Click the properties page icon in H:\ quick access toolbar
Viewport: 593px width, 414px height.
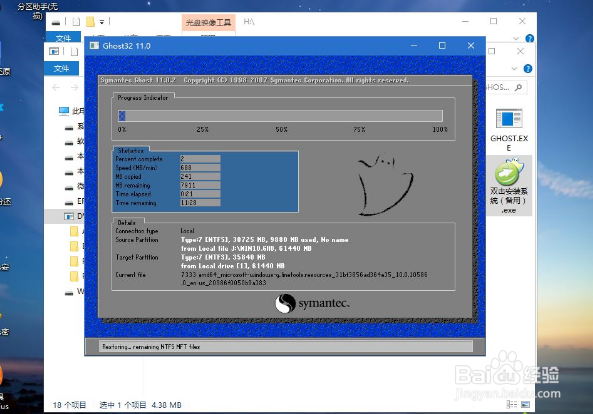[x=76, y=22]
